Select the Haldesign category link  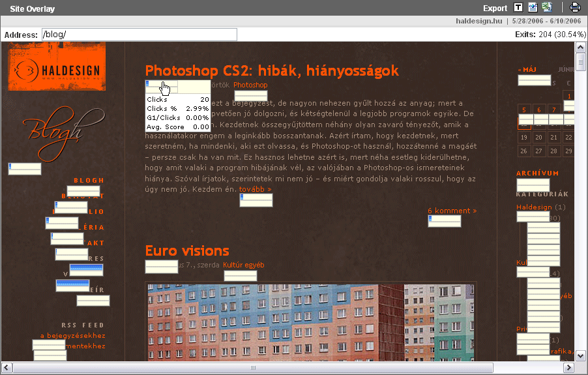533,207
